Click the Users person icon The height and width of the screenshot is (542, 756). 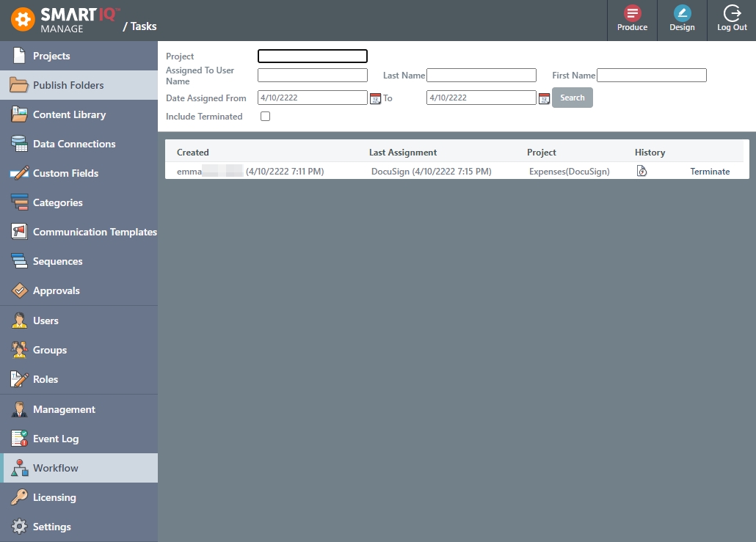point(19,321)
